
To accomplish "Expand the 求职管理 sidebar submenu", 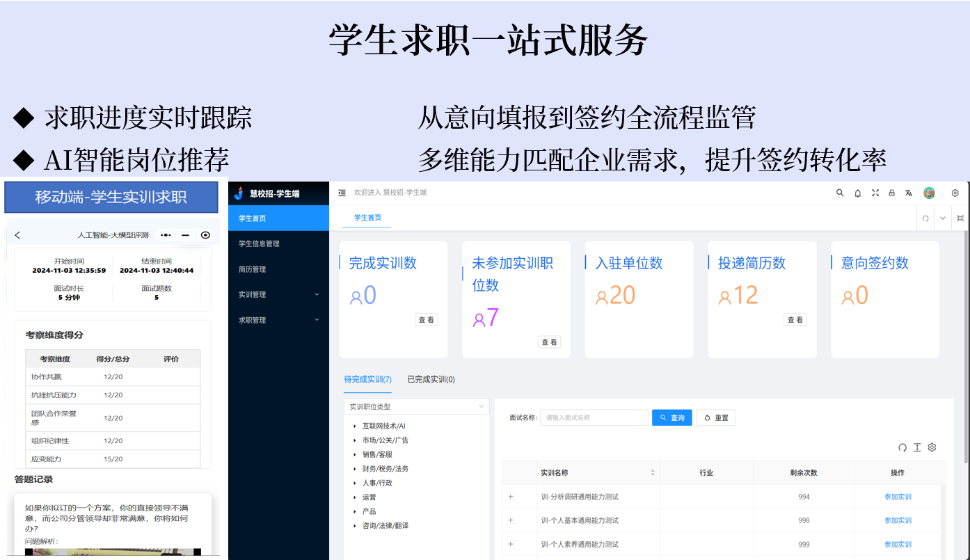I will point(278,320).
